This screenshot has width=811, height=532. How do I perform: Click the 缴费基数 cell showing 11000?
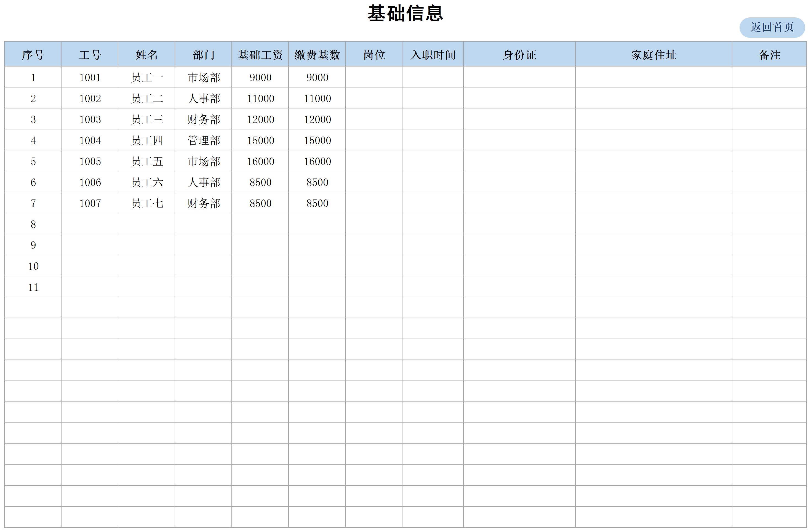coord(317,99)
